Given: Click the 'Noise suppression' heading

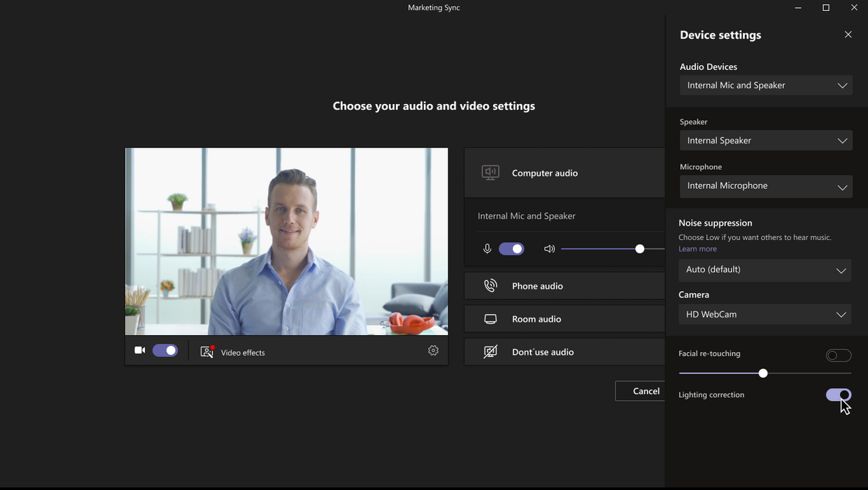Looking at the screenshot, I should (715, 223).
